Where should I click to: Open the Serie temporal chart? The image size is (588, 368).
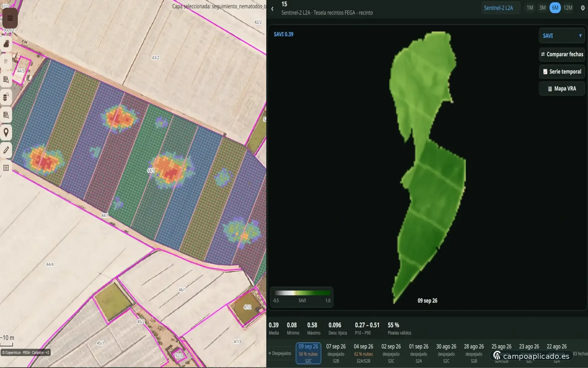pyautogui.click(x=562, y=72)
